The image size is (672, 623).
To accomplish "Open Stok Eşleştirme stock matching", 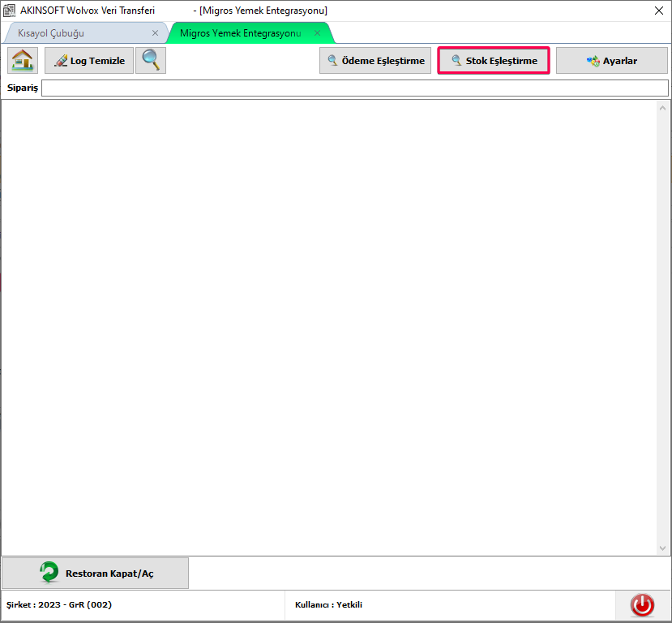I will tap(494, 61).
